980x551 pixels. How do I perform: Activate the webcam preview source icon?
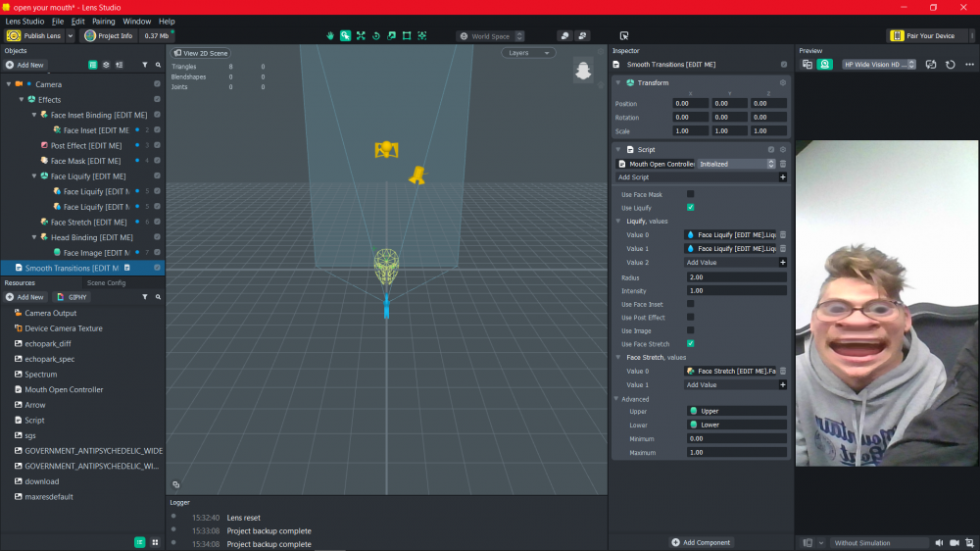point(825,65)
